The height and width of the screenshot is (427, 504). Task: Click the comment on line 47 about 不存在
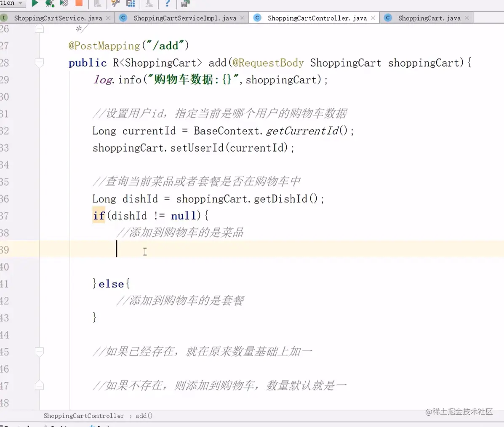click(x=219, y=385)
